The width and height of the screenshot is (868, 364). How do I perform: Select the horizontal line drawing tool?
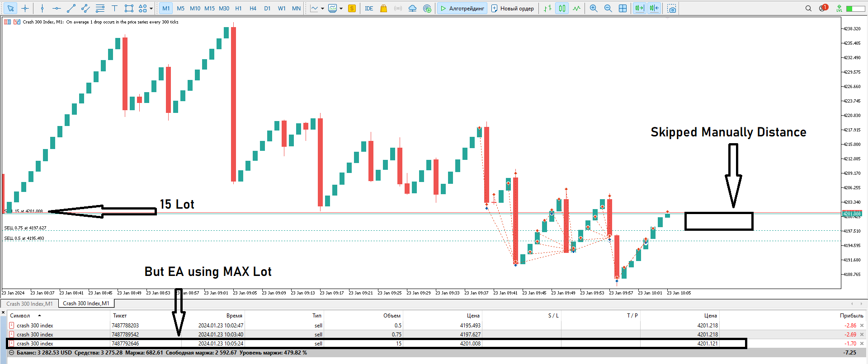[57, 8]
